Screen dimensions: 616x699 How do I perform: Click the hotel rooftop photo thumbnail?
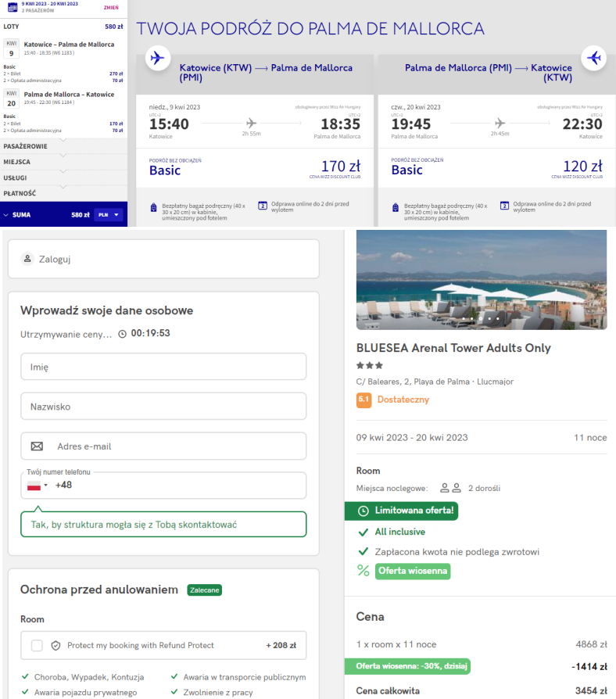481,279
